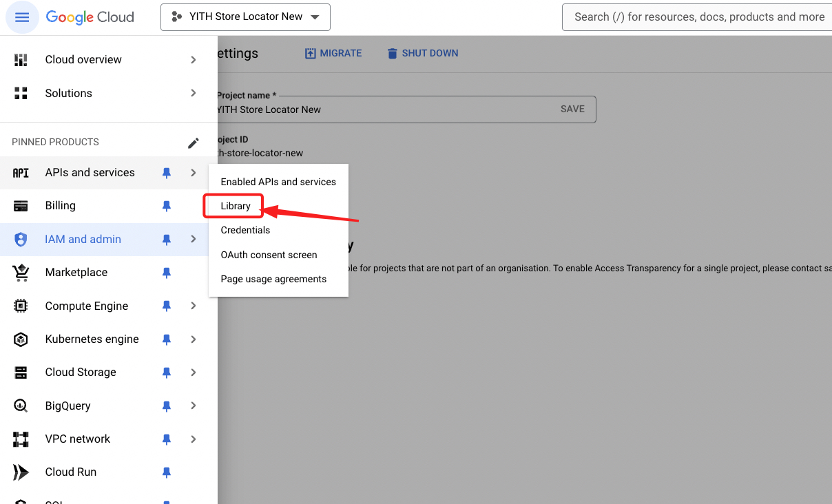The height and width of the screenshot is (504, 832).
Task: Click the SAVE button for project name
Action: point(572,109)
